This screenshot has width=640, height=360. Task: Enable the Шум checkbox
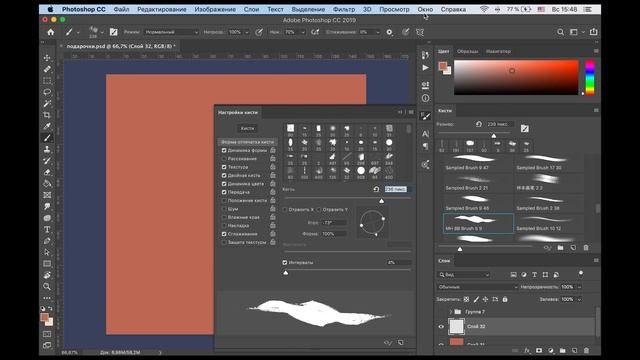[x=224, y=209]
